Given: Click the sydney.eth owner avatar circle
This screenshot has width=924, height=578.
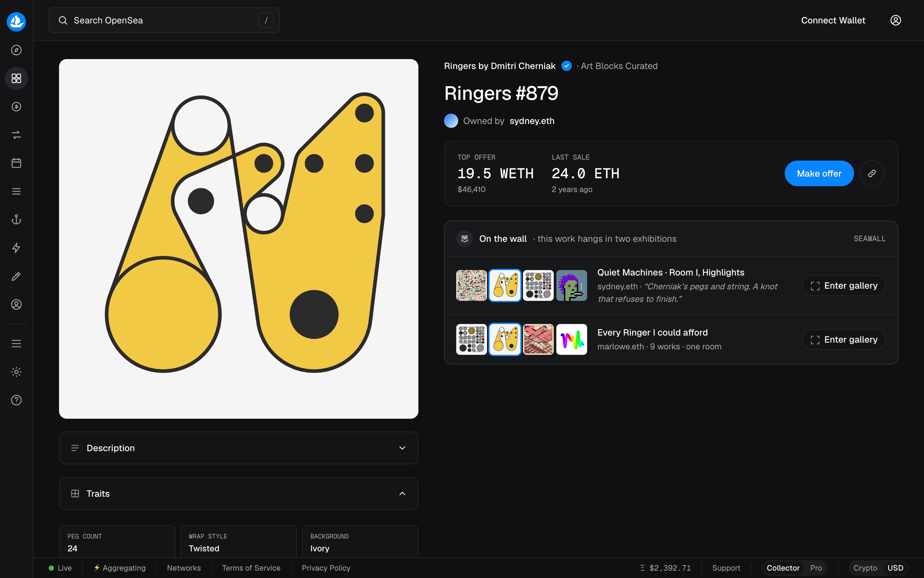Looking at the screenshot, I should pos(451,121).
